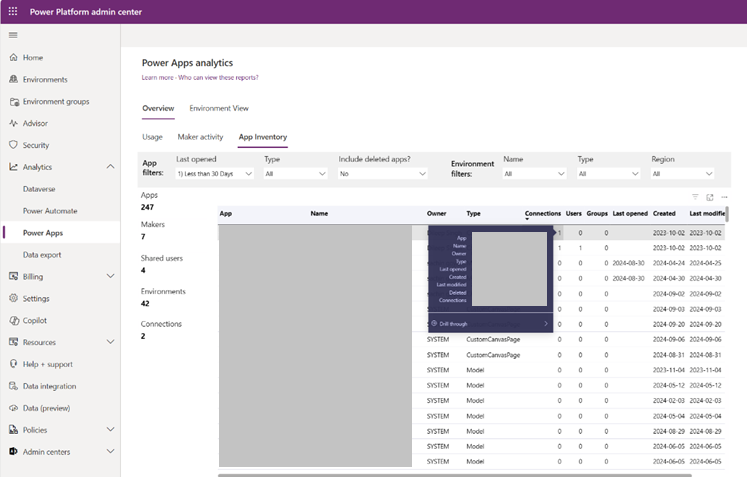
Task: Open Dataverse analytics in sidebar
Action: coord(39,189)
